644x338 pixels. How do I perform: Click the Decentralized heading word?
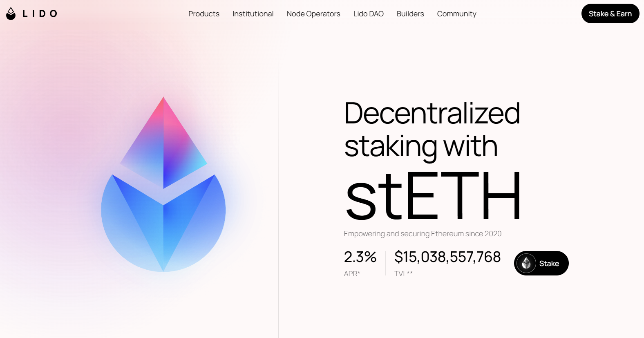click(432, 113)
